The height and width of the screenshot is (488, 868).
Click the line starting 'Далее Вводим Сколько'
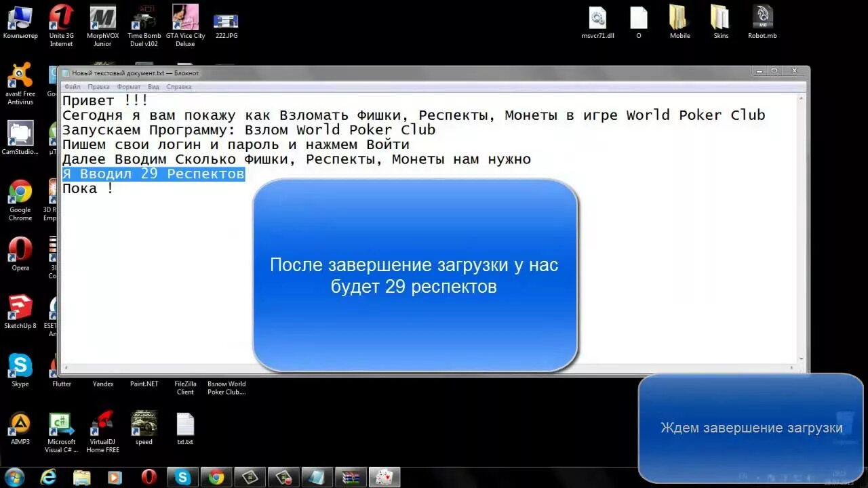(296, 160)
